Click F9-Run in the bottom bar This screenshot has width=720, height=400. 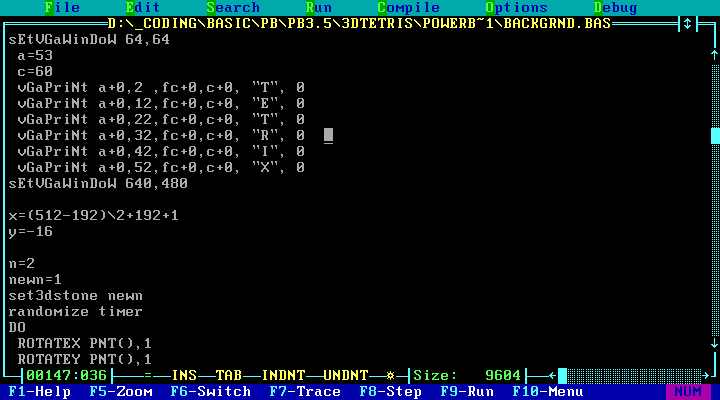coord(467,392)
